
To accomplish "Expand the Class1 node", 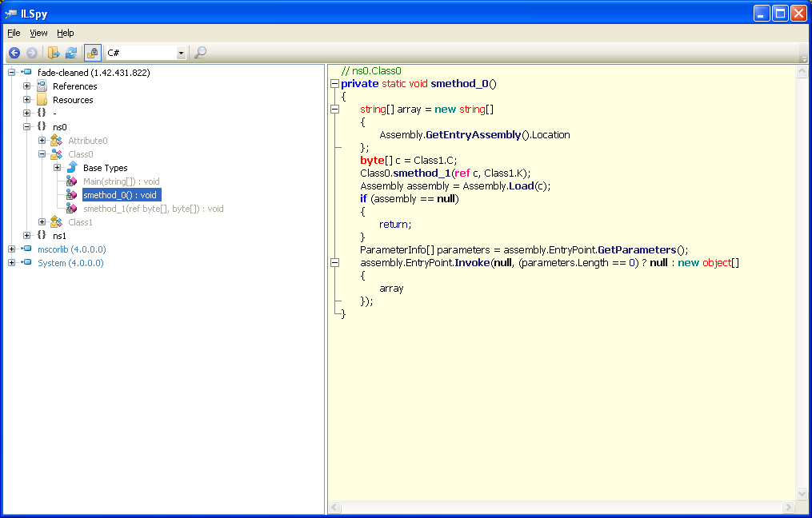I will click(x=42, y=222).
